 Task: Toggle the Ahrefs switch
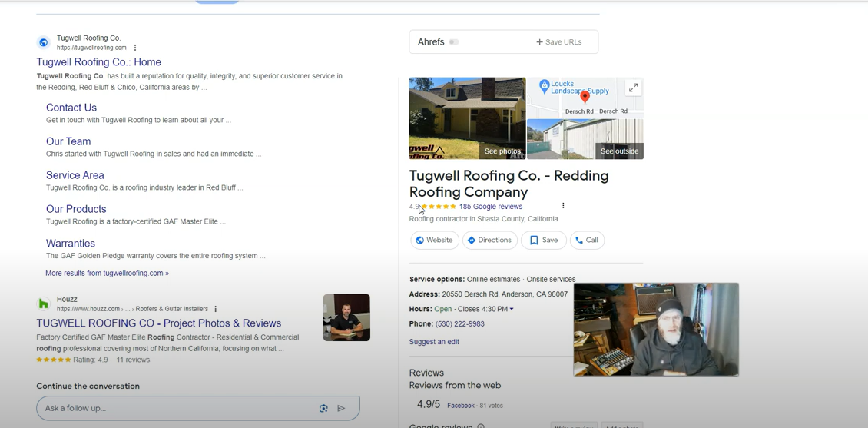pyautogui.click(x=454, y=42)
